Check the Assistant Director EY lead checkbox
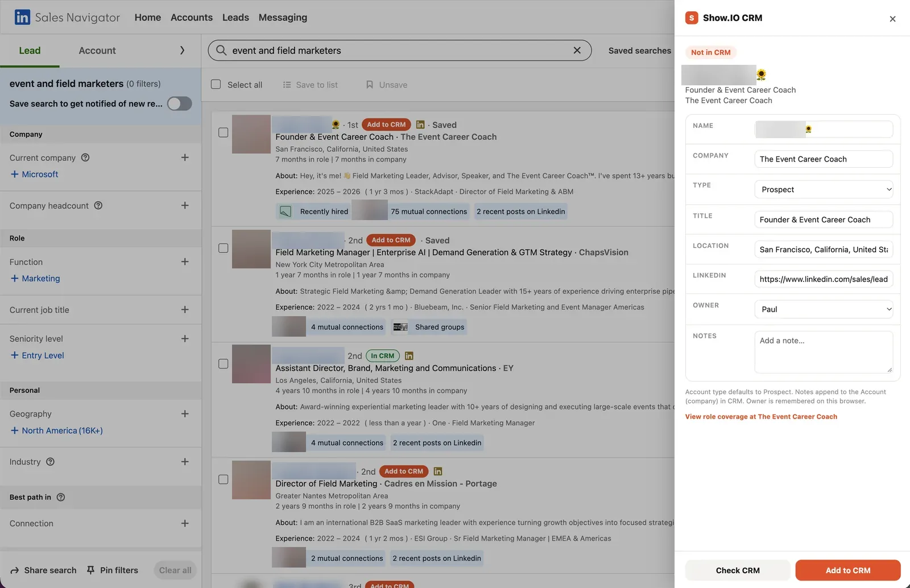The width and height of the screenshot is (910, 588). [224, 363]
